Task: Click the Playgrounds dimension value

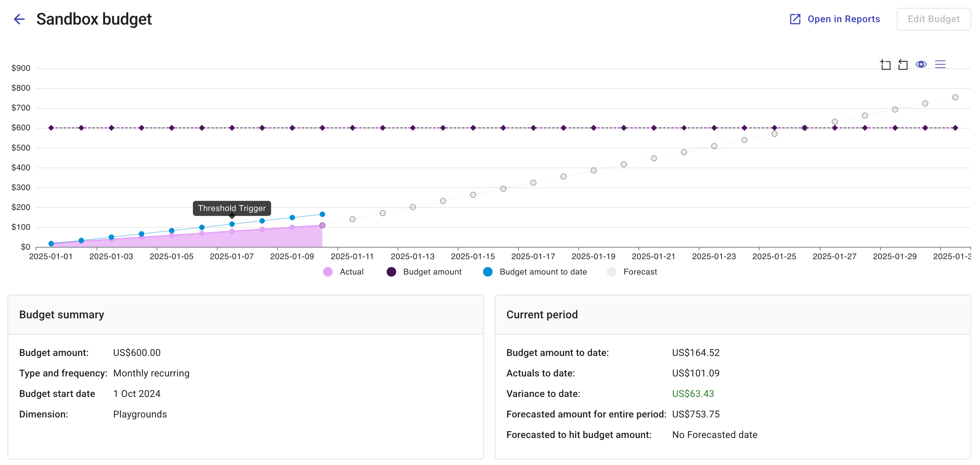Action: [140, 414]
